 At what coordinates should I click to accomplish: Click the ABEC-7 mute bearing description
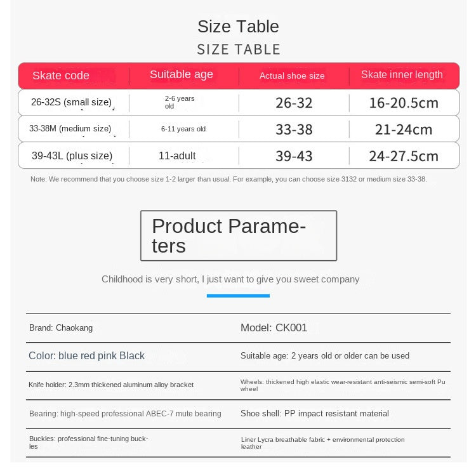125,414
